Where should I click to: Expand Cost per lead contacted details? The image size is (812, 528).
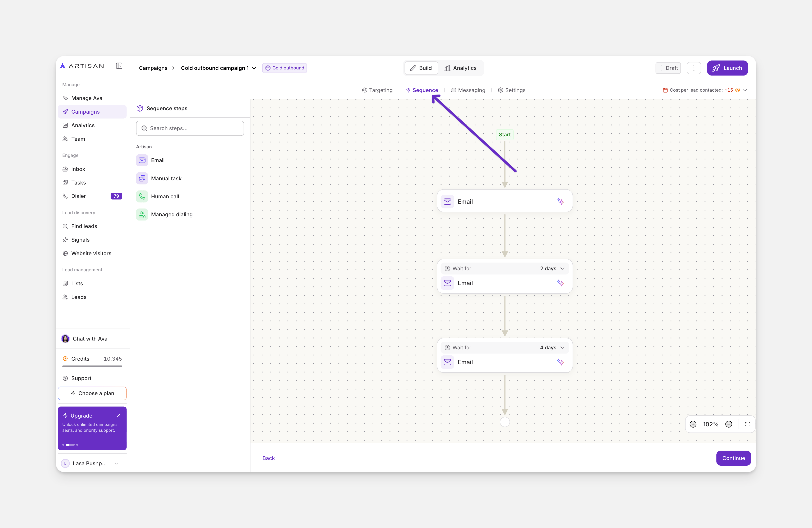click(745, 90)
